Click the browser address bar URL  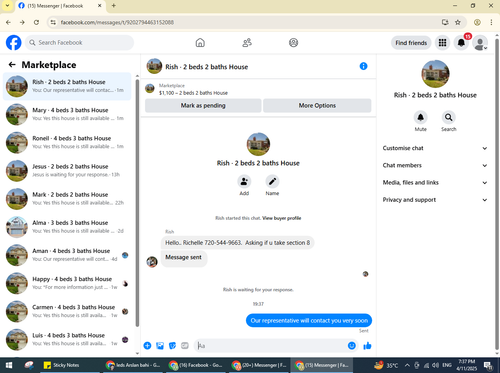coord(117,22)
